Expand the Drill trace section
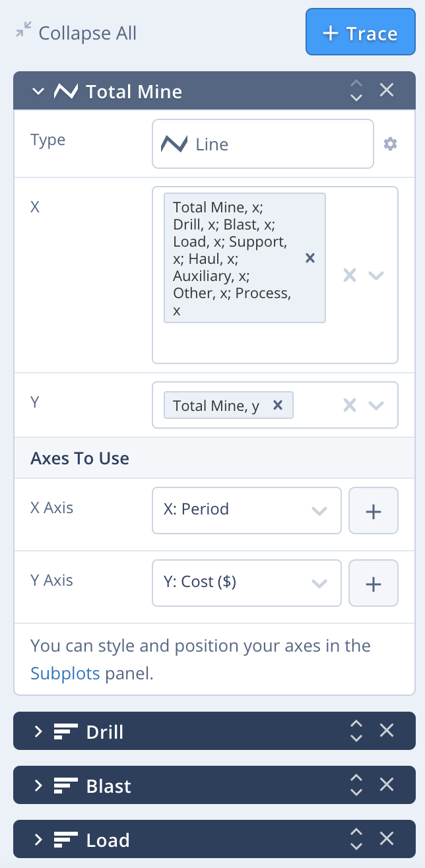The width and height of the screenshot is (425, 868). click(38, 731)
